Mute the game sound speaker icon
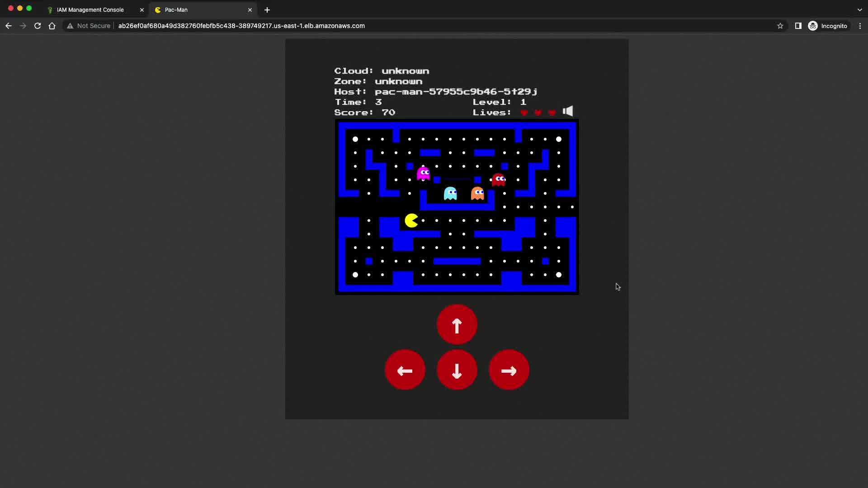Image resolution: width=868 pixels, height=488 pixels. tap(568, 111)
